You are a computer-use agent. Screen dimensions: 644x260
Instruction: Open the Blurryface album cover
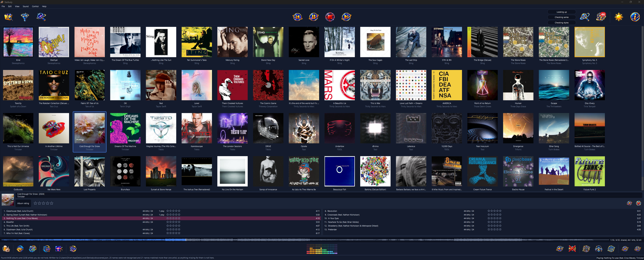tap(125, 171)
